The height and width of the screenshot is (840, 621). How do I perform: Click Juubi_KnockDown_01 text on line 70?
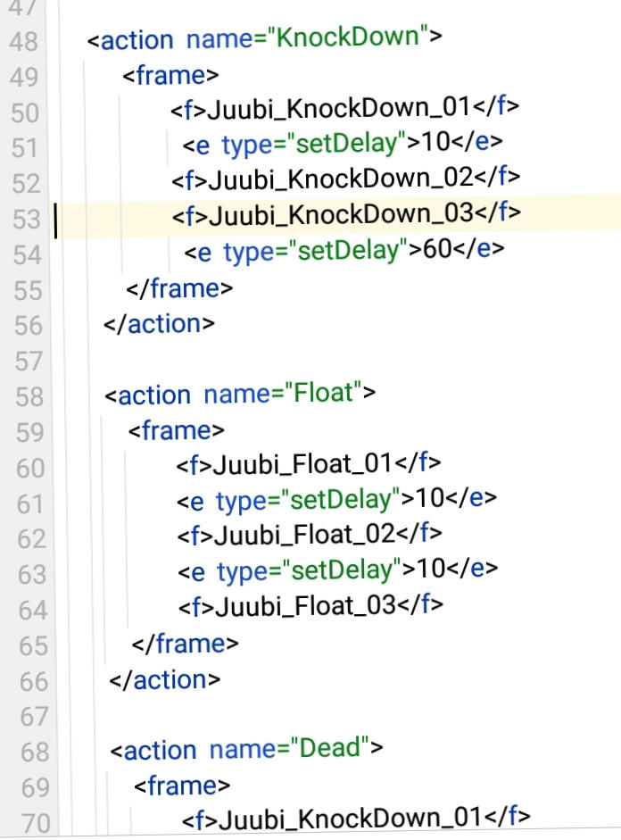coord(351,818)
